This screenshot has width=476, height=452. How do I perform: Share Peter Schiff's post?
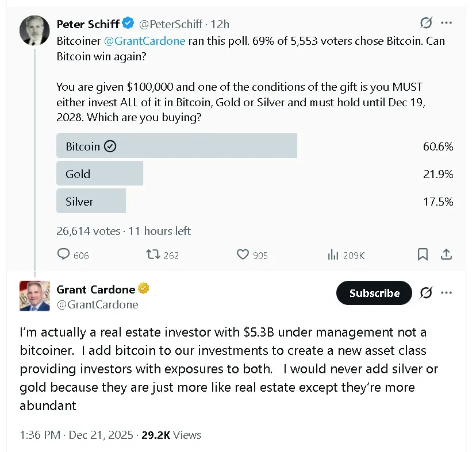[446, 254]
